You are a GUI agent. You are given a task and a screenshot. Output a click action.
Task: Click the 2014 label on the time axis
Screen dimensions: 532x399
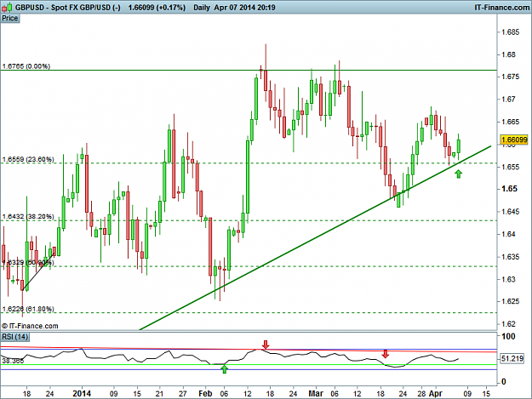coord(82,394)
